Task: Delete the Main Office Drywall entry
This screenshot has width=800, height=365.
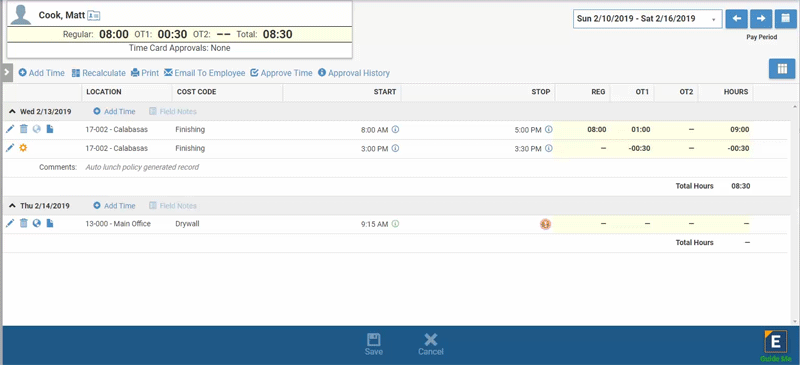Action: coord(23,224)
